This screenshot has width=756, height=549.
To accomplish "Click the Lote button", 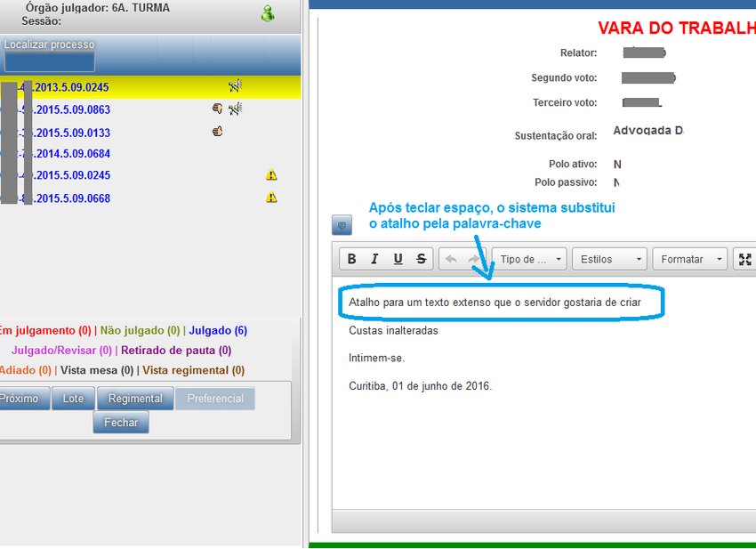I will [73, 399].
